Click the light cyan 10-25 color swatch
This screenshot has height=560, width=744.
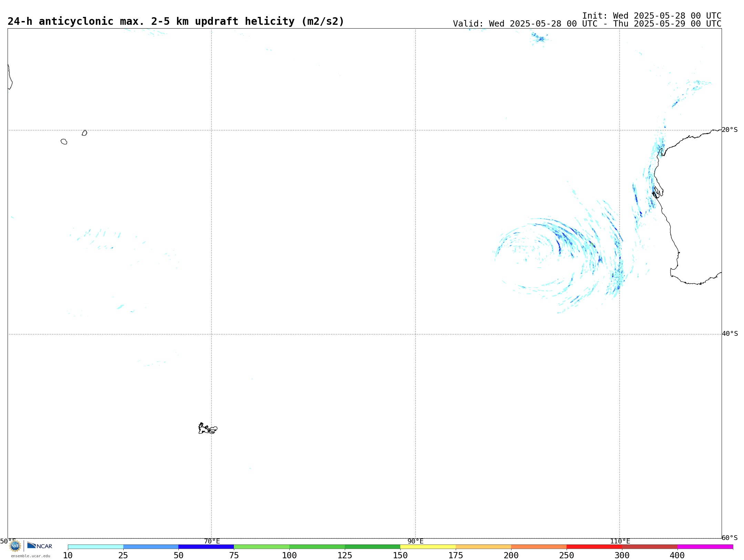point(95,547)
